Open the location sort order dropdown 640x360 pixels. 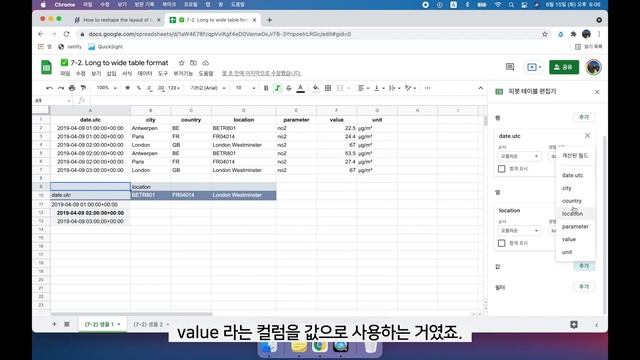tap(519, 231)
